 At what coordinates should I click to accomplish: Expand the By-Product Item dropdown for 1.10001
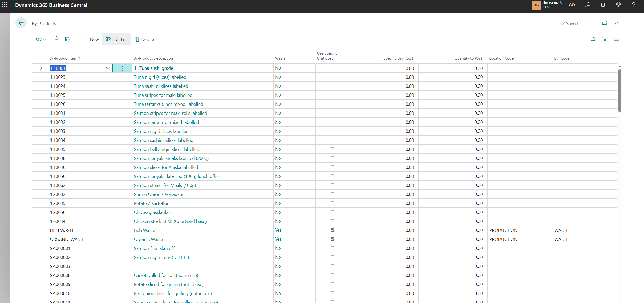pos(108,68)
